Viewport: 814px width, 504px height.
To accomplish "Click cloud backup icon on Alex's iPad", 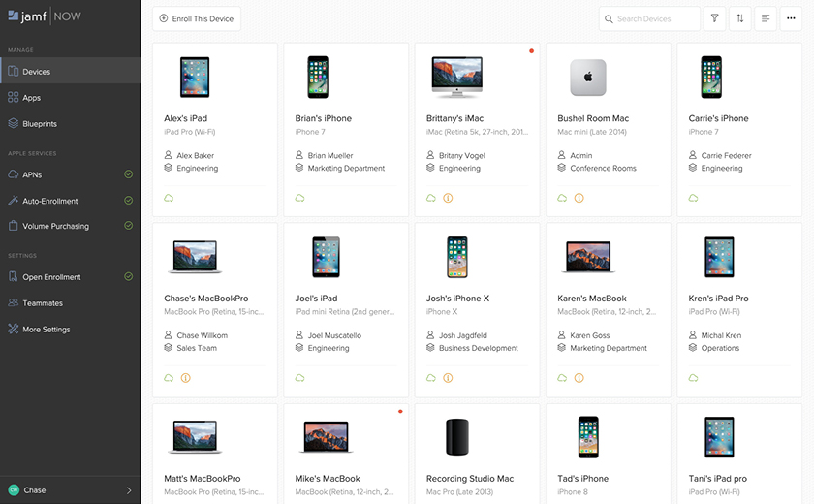I will [169, 198].
